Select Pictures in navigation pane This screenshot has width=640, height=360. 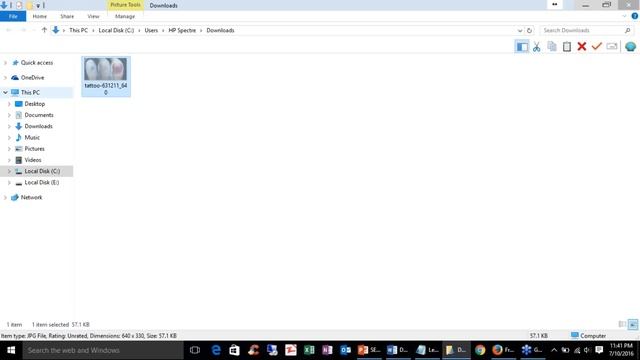coord(34,149)
